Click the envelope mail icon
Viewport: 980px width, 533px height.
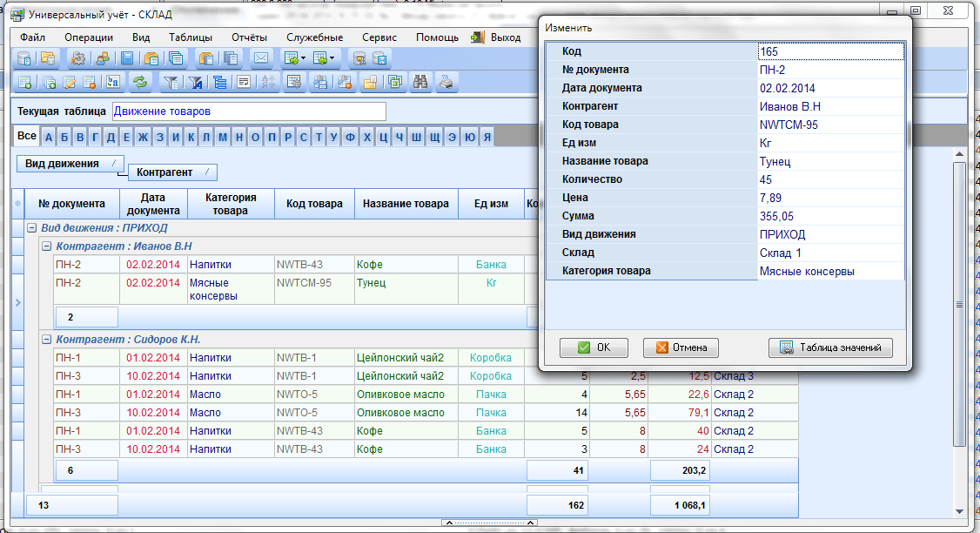coord(259,59)
